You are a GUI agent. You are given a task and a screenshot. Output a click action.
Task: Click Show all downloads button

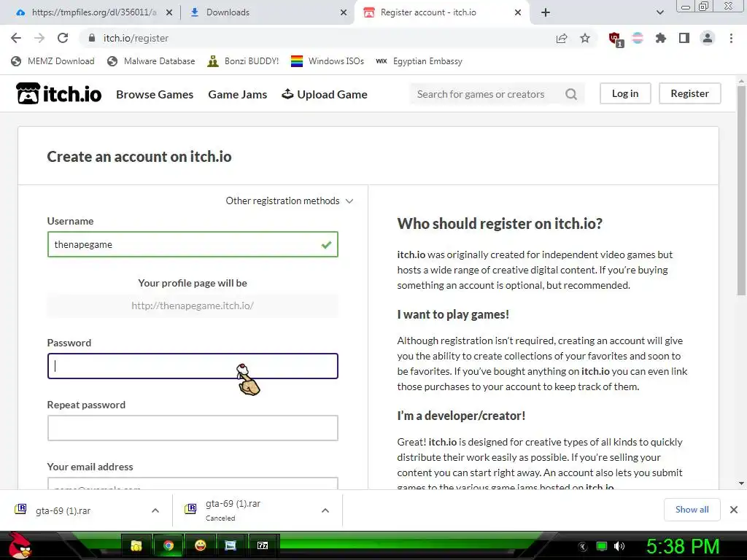[692, 510]
